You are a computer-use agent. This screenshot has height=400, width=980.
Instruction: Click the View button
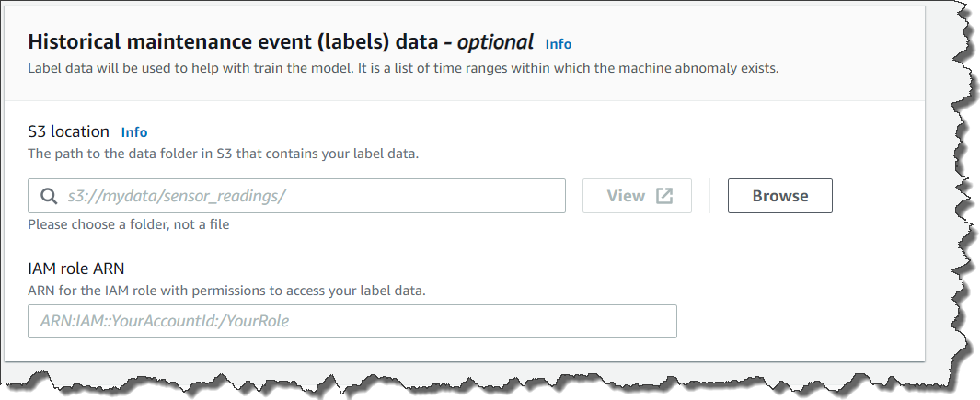[x=637, y=196]
